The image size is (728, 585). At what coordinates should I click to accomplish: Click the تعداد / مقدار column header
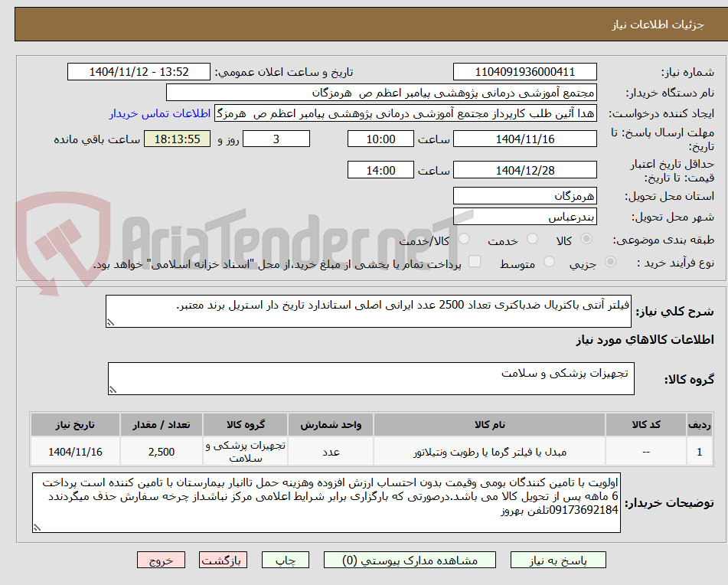click(x=161, y=425)
